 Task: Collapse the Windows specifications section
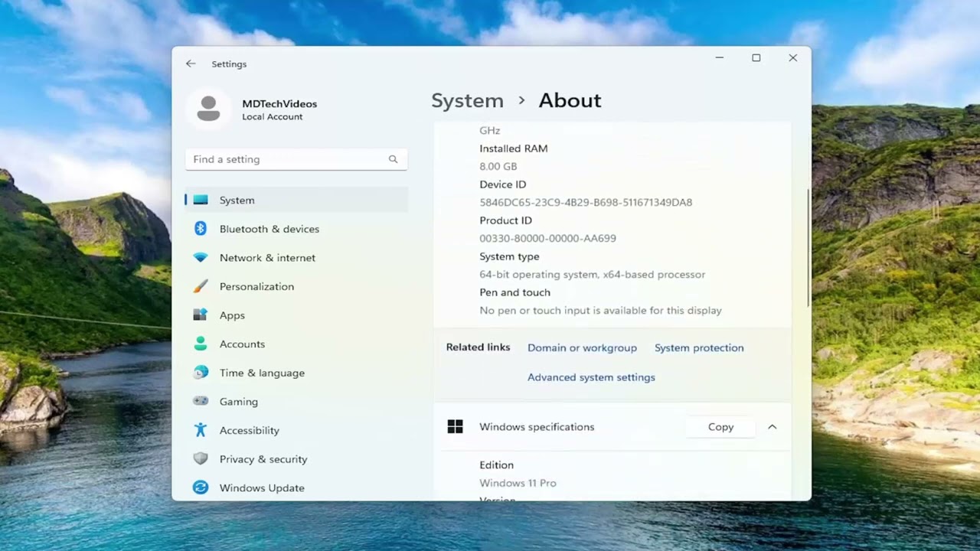click(772, 427)
